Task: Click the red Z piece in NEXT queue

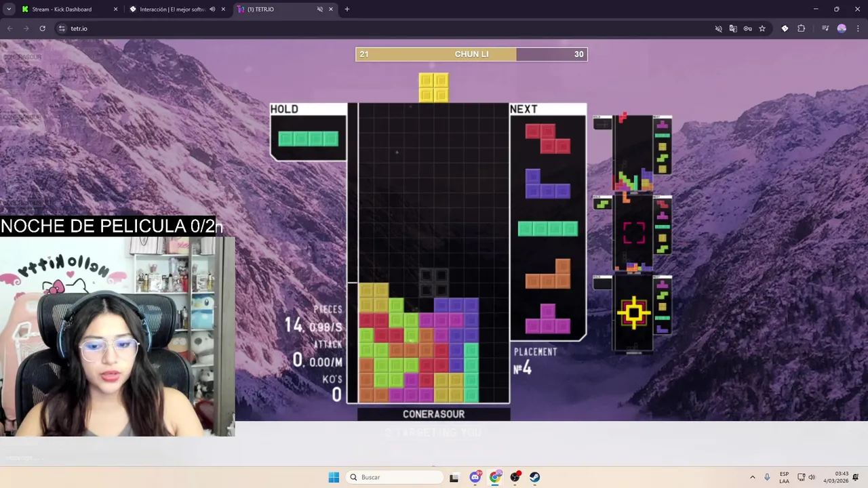Action: (x=547, y=138)
